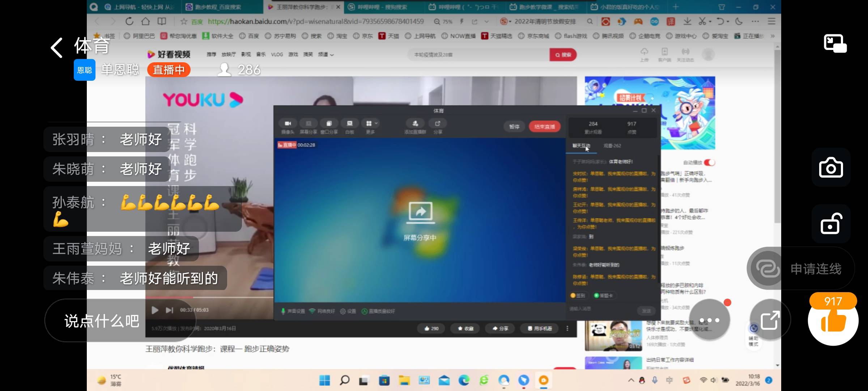Select the 窗口分享 window share icon
Screen dimensions: 868x391
[x=329, y=123]
